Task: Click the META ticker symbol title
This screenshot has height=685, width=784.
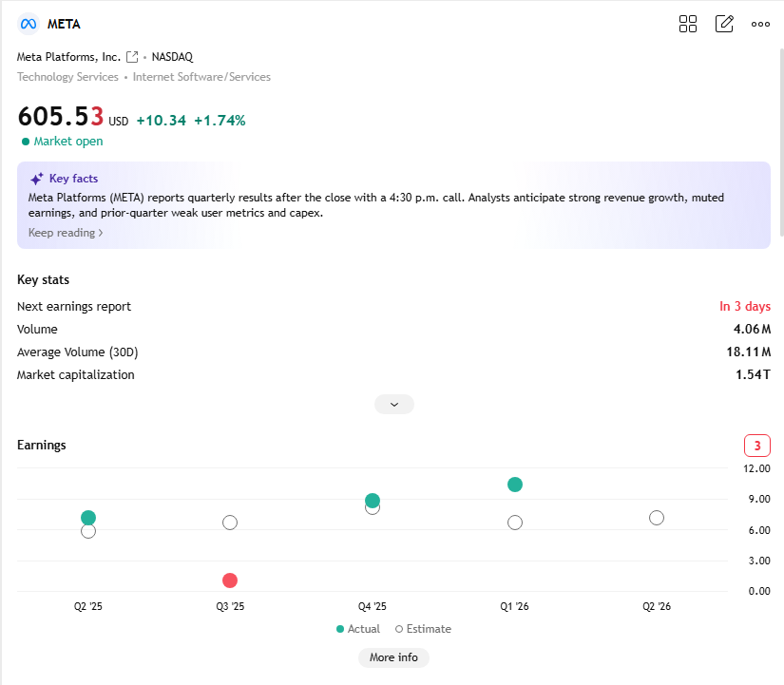Action: (64, 24)
